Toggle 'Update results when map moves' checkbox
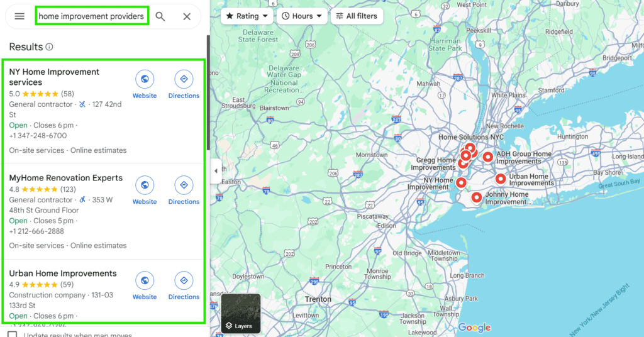 pyautogui.click(x=13, y=334)
